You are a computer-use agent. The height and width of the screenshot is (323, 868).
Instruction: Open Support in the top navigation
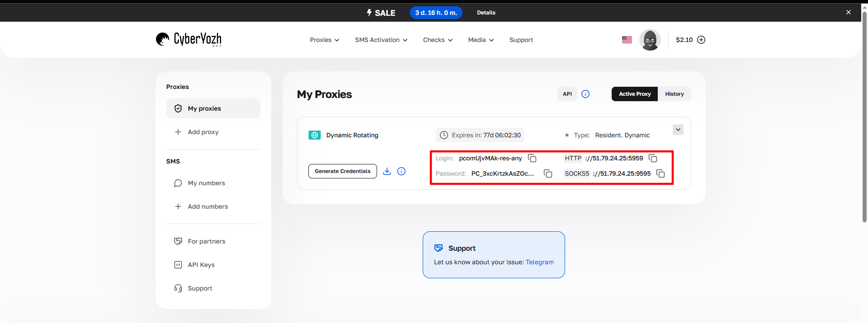tap(521, 40)
